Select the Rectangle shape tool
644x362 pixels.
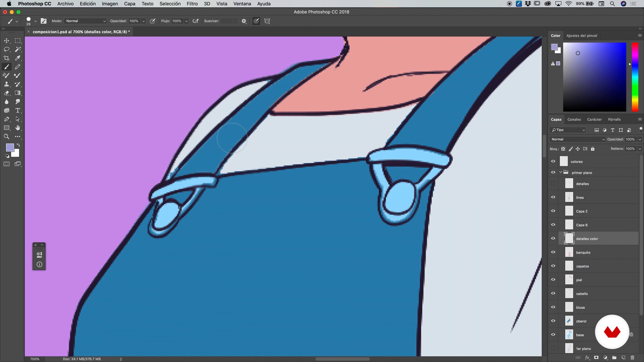7,128
